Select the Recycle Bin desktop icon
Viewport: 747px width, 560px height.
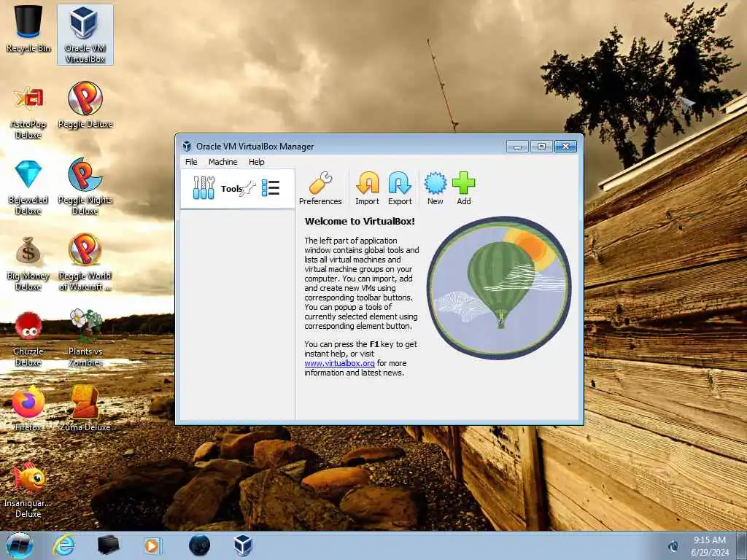(28, 28)
